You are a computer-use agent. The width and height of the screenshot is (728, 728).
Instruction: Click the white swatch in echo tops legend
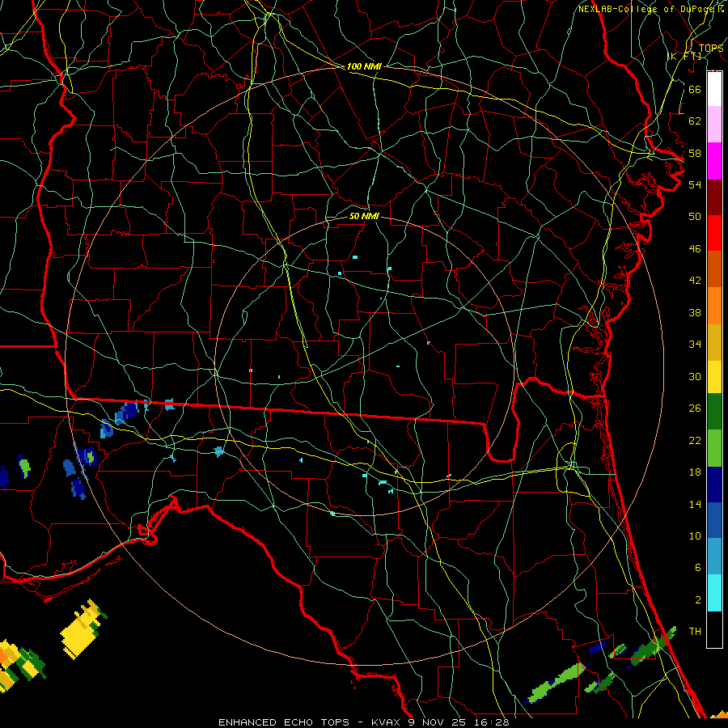(714, 89)
